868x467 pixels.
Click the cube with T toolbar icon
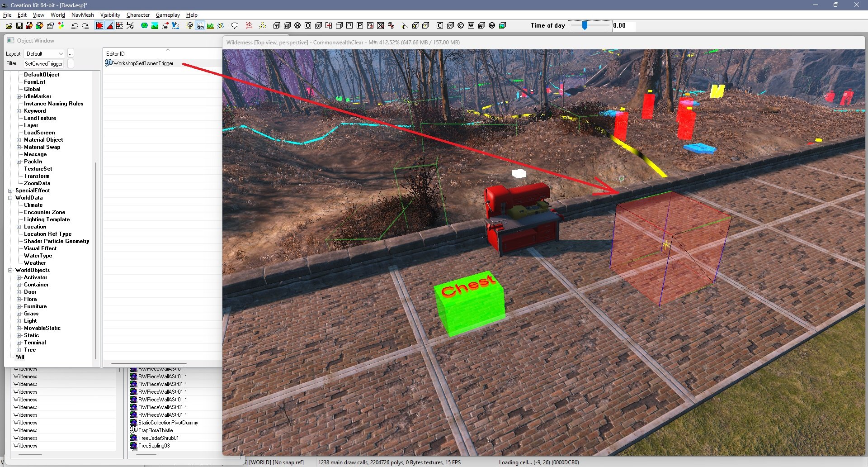[277, 26]
